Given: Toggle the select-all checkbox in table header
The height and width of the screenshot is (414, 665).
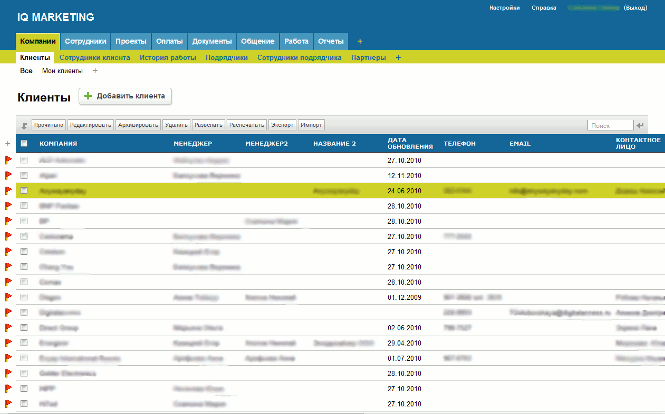Looking at the screenshot, I should pyautogui.click(x=24, y=144).
